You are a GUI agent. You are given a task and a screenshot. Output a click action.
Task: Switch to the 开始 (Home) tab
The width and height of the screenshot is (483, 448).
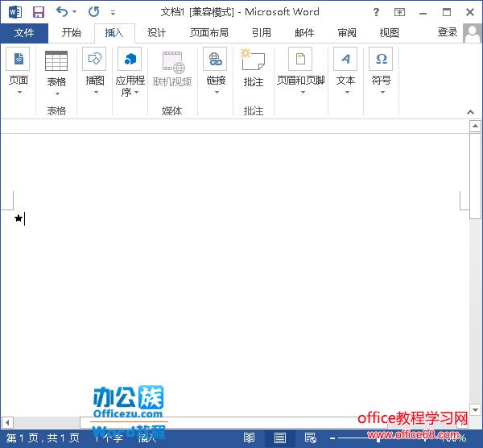71,33
